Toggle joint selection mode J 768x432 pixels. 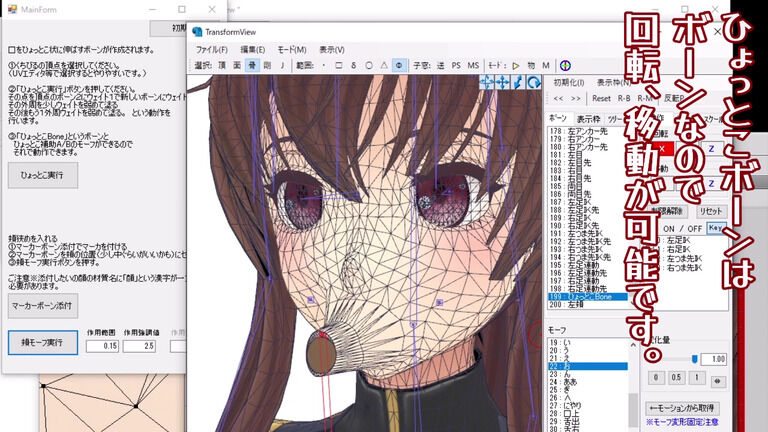pos(282,66)
